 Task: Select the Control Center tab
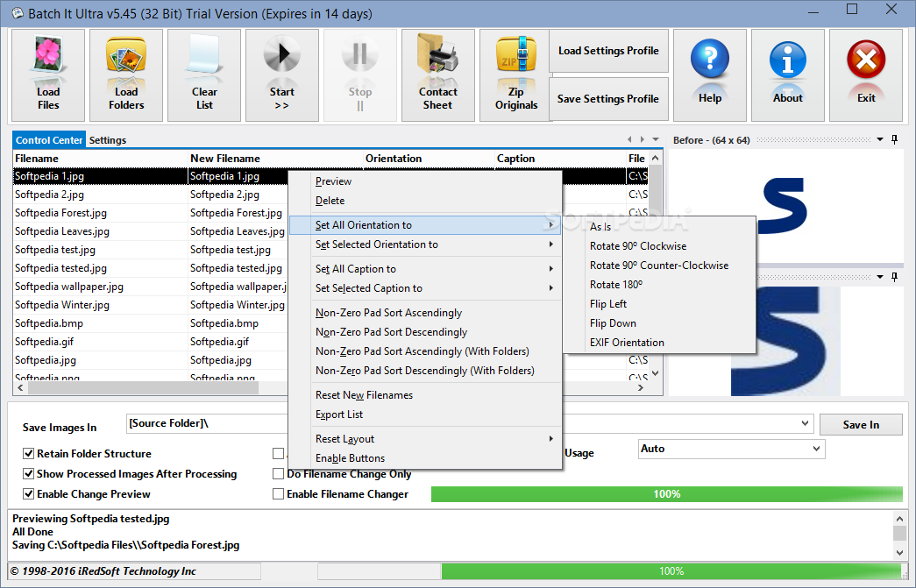(49, 140)
